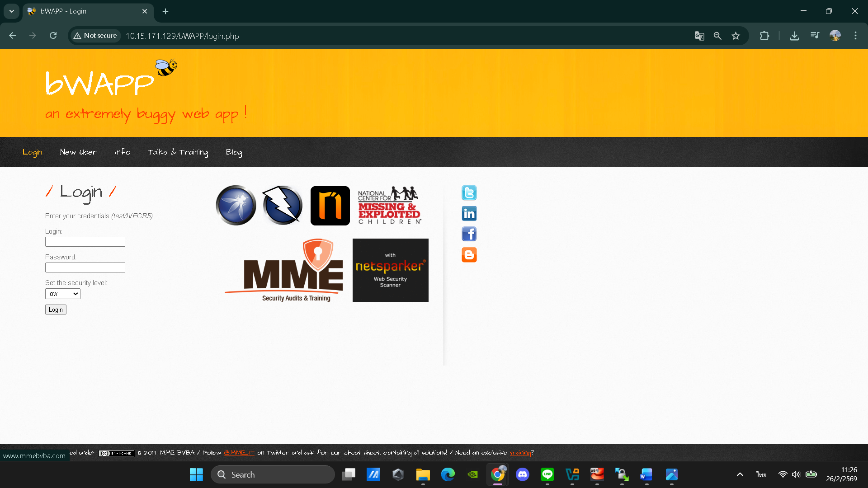Expand the security level dropdown
Viewport: 868px width, 488px height.
(63, 294)
